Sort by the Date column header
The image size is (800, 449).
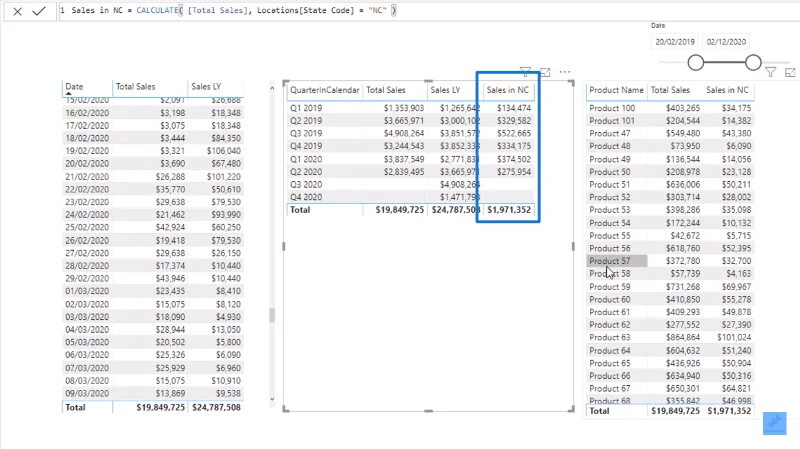coord(74,87)
